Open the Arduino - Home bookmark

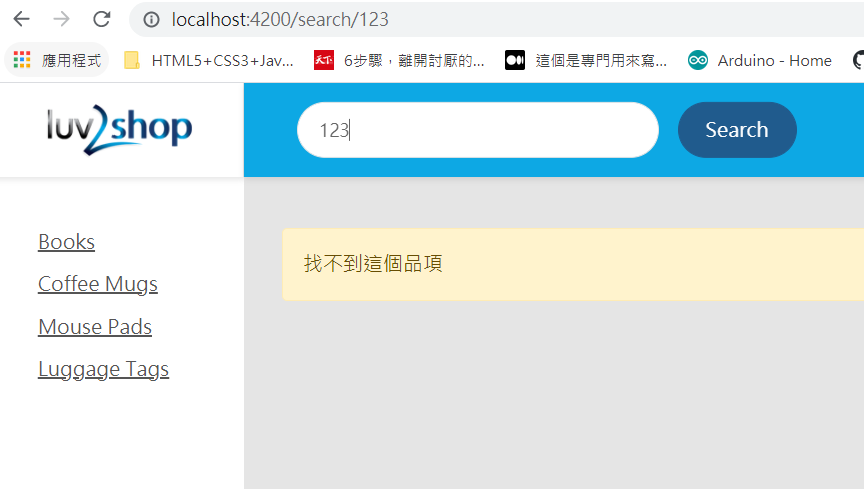click(x=759, y=60)
